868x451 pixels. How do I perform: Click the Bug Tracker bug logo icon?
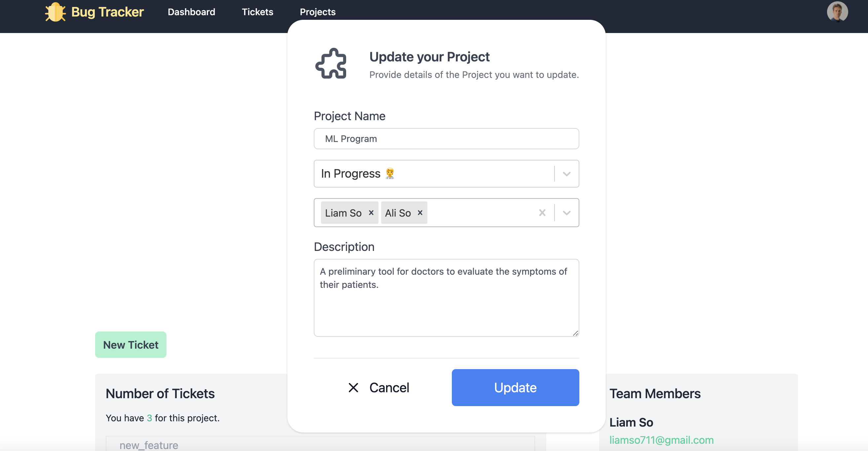55,12
